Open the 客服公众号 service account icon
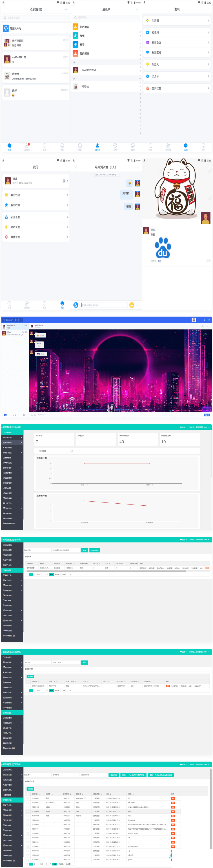Image resolution: width=213 pixels, height=868 pixels. (6, 28)
